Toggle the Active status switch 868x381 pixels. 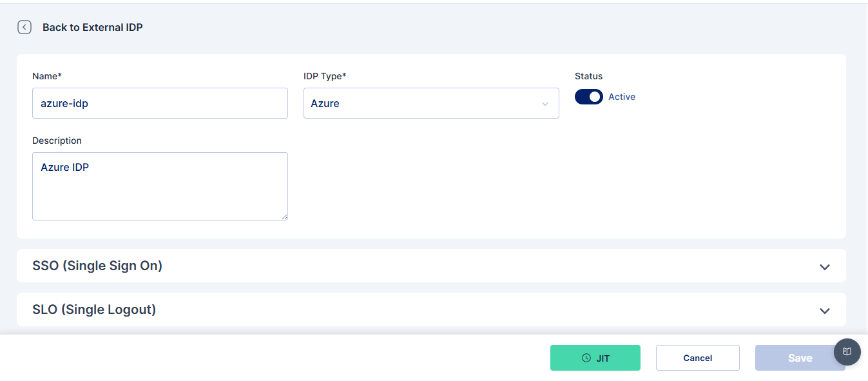click(x=589, y=97)
